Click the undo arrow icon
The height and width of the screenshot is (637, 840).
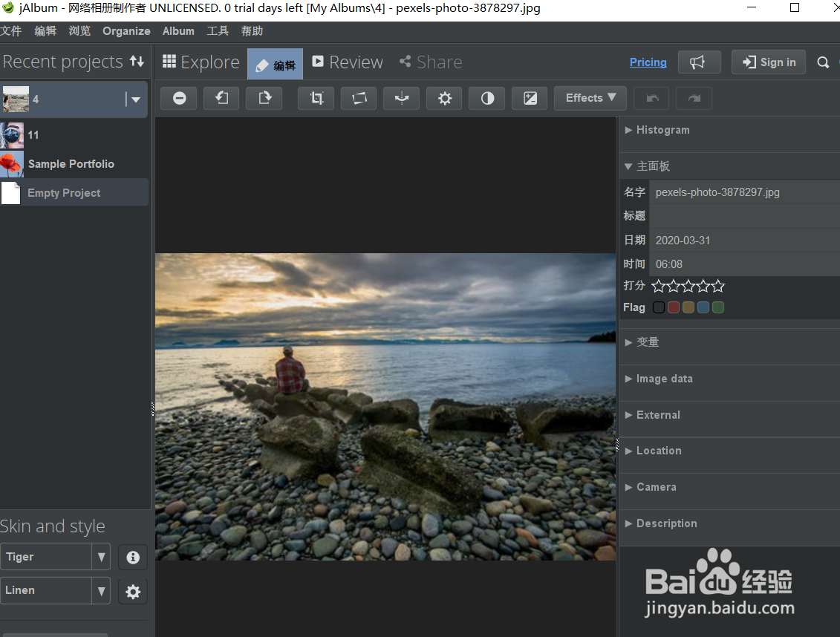tap(652, 99)
